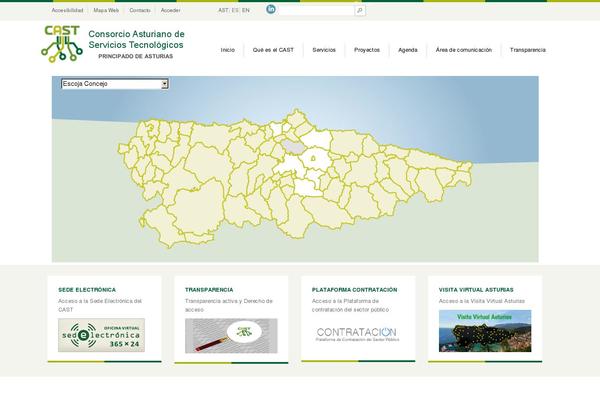Open the LinkedIn icon link

pos(271,9)
